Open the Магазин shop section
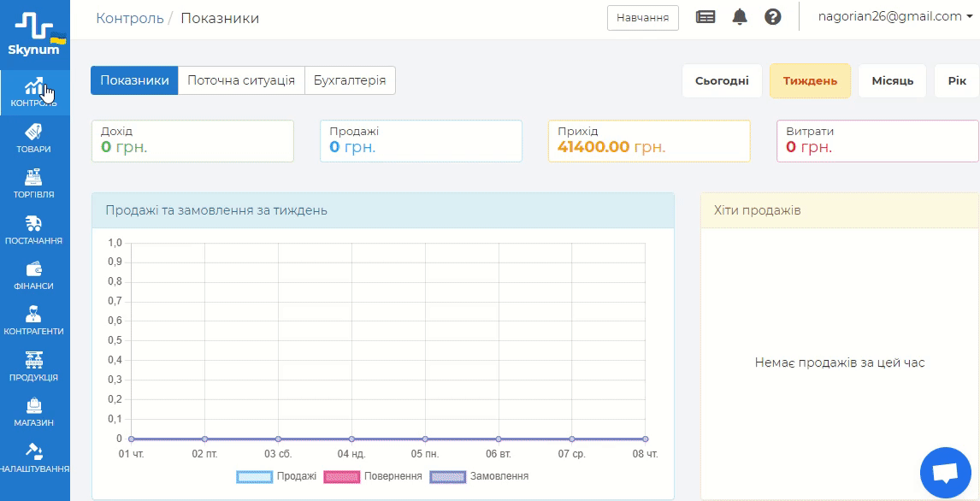The width and height of the screenshot is (980, 501). (35, 412)
